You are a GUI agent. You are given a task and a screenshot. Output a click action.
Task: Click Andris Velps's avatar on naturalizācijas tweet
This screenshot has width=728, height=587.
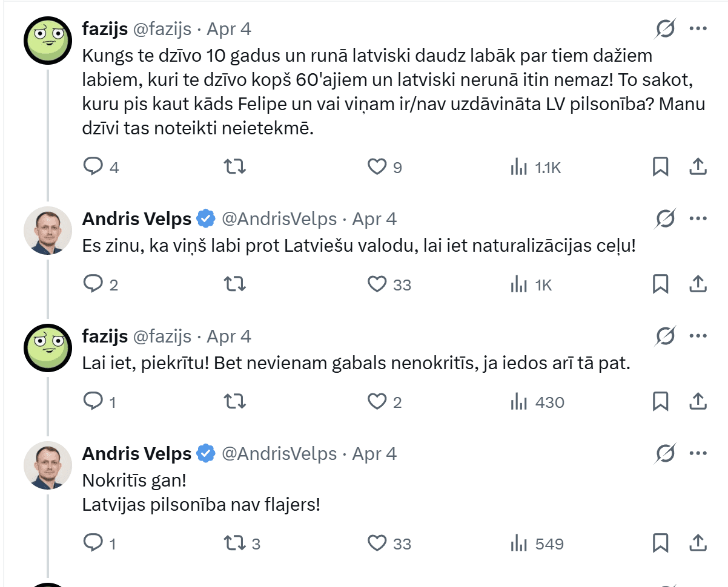tap(48, 231)
